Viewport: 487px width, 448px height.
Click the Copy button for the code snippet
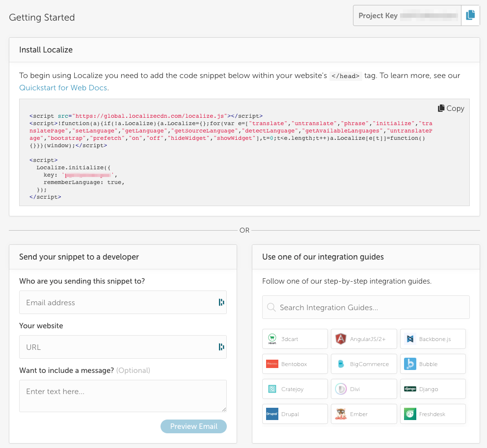[451, 108]
